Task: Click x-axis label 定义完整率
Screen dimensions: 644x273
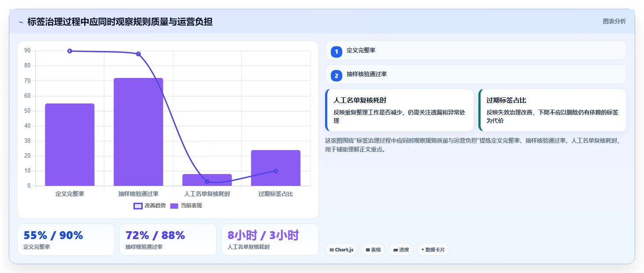Action: tap(70, 194)
